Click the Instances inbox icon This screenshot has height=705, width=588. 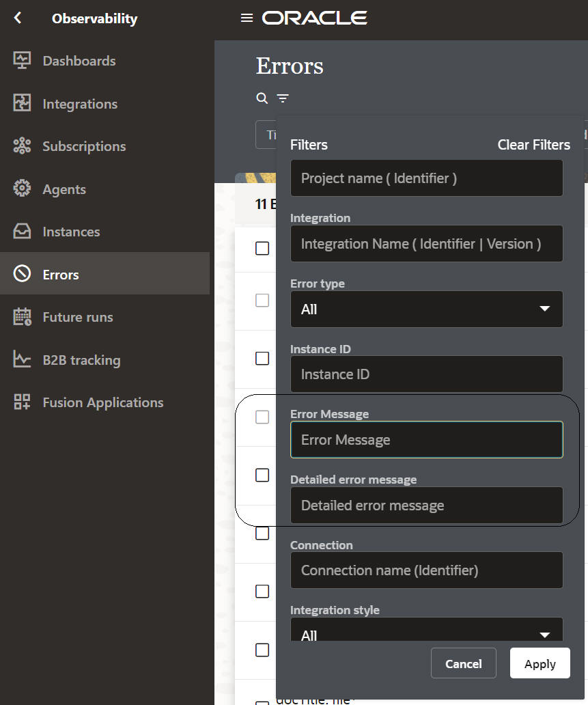[x=22, y=231]
